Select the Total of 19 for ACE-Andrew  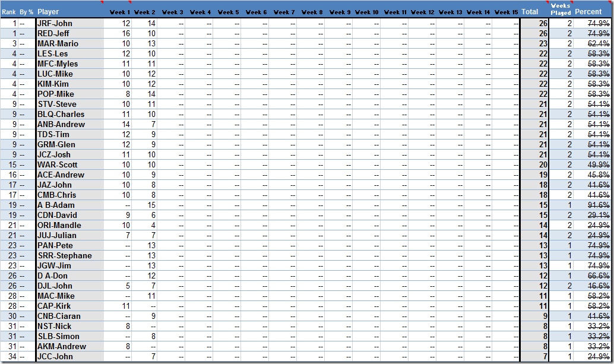543,175
